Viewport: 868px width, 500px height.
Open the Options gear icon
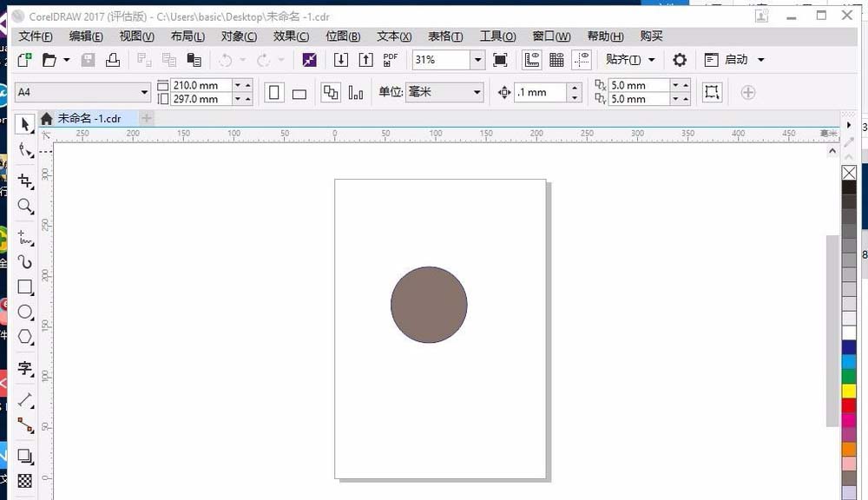point(680,60)
